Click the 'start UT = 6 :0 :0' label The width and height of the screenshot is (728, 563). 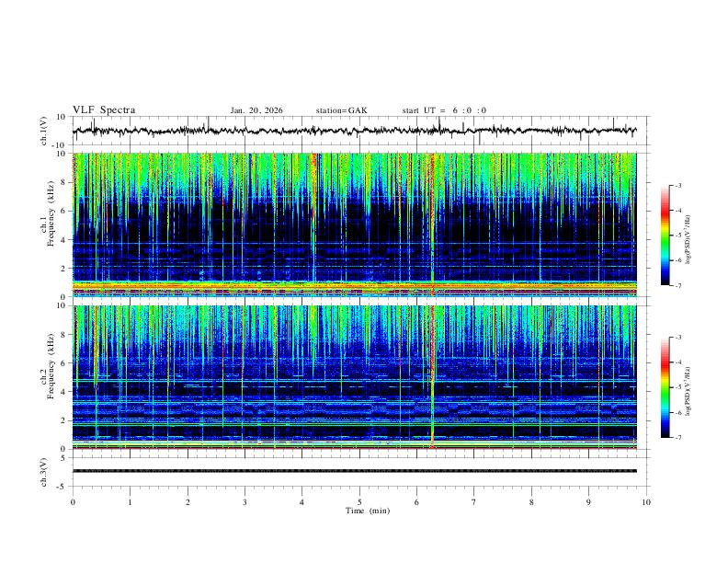tap(444, 110)
